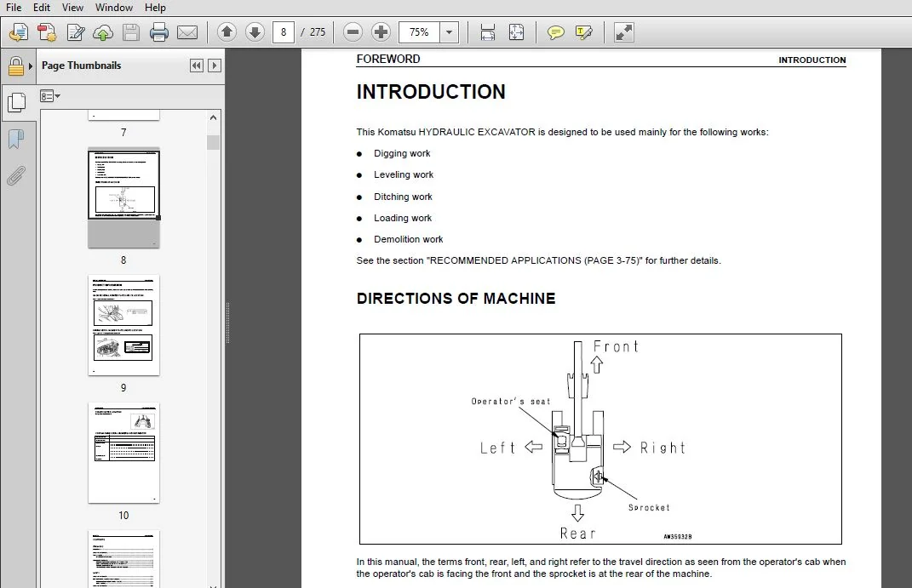Zoom in with the plus button
The image size is (912, 588).
coord(381,32)
